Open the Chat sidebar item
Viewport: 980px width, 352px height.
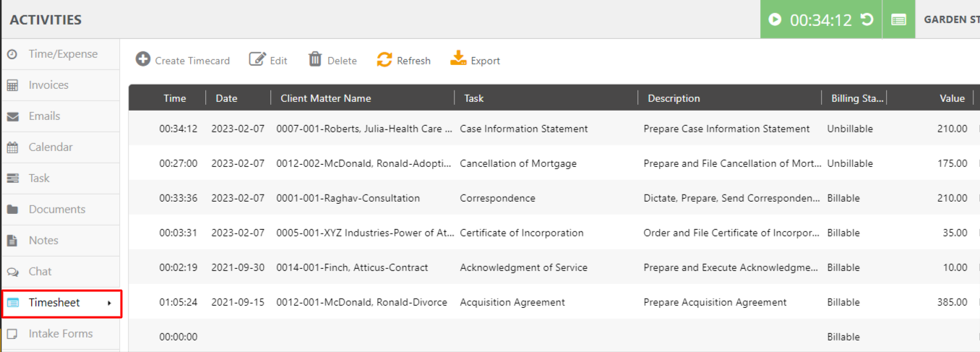click(x=40, y=272)
